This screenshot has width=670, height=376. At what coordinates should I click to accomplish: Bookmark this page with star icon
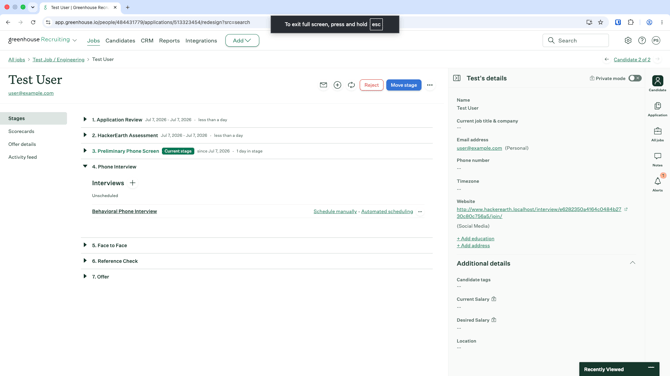(x=600, y=22)
